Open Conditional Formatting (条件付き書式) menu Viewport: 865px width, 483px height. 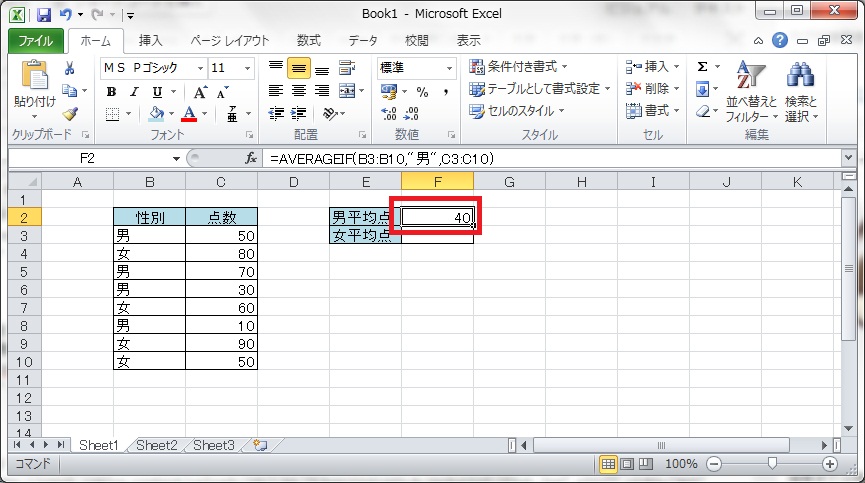pos(518,67)
